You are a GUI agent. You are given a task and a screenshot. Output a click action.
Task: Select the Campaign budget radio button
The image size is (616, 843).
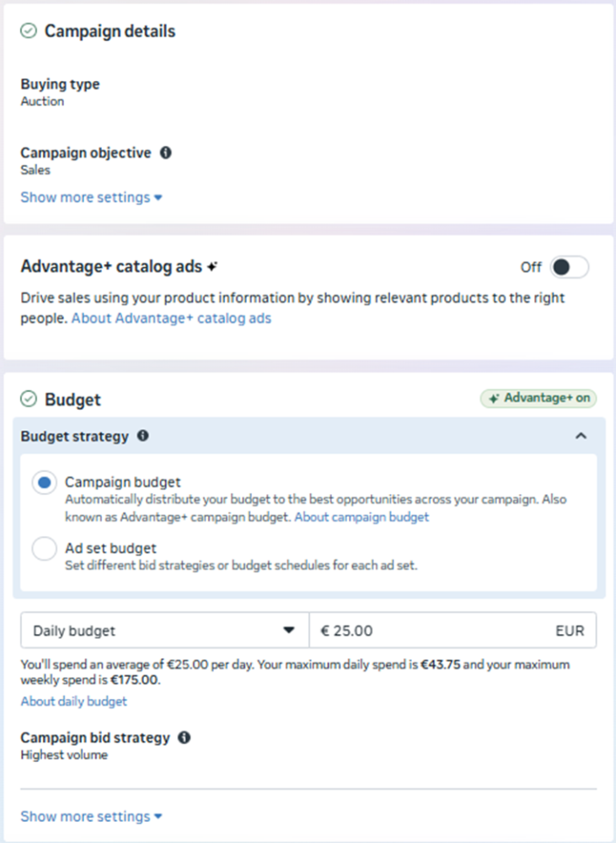point(45,483)
